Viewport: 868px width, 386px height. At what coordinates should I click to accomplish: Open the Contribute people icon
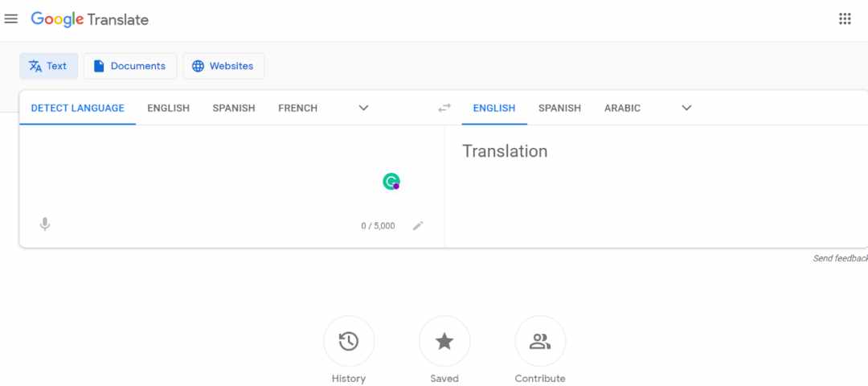540,341
